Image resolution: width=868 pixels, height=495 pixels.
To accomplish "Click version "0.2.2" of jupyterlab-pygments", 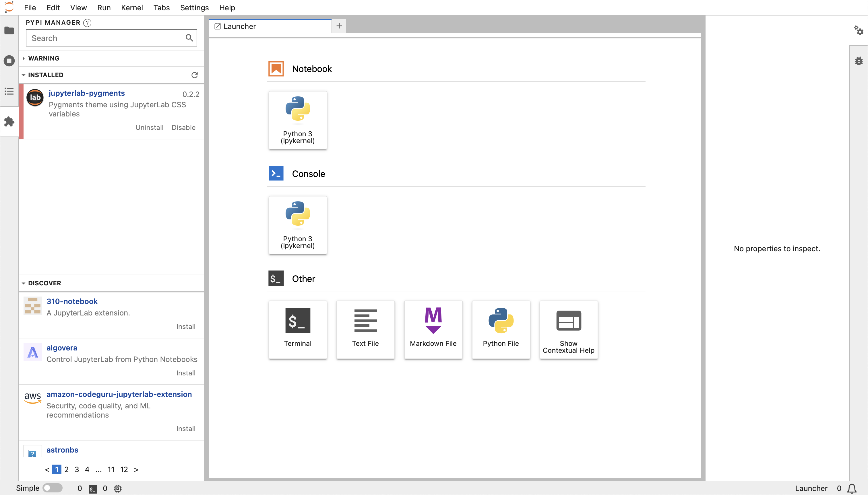I will (191, 94).
